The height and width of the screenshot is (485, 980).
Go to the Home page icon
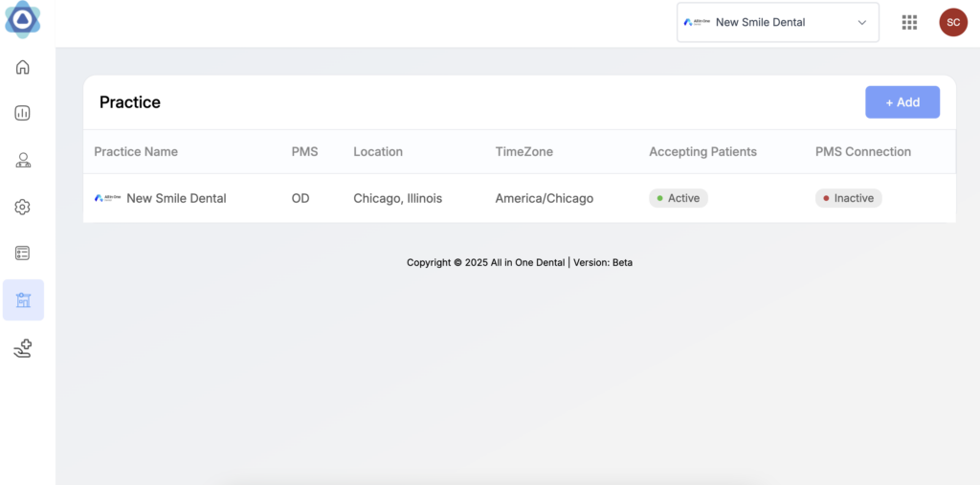[x=23, y=67]
